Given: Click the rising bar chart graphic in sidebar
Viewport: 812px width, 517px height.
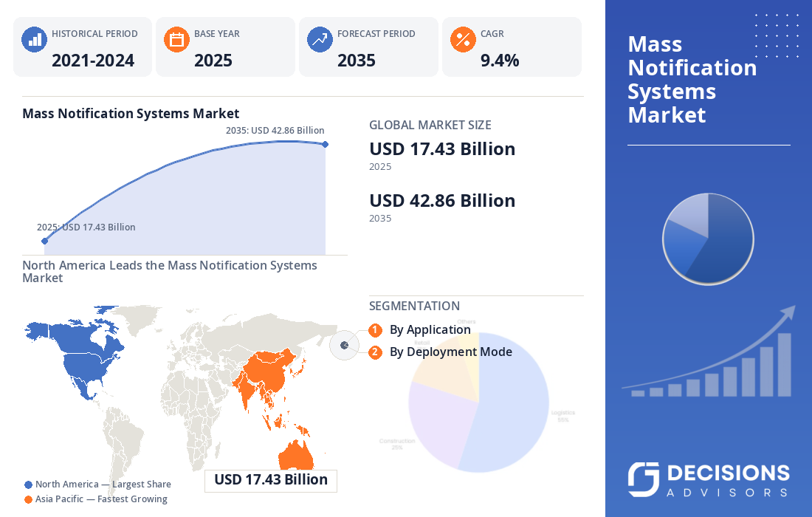Looking at the screenshot, I should click(708, 352).
